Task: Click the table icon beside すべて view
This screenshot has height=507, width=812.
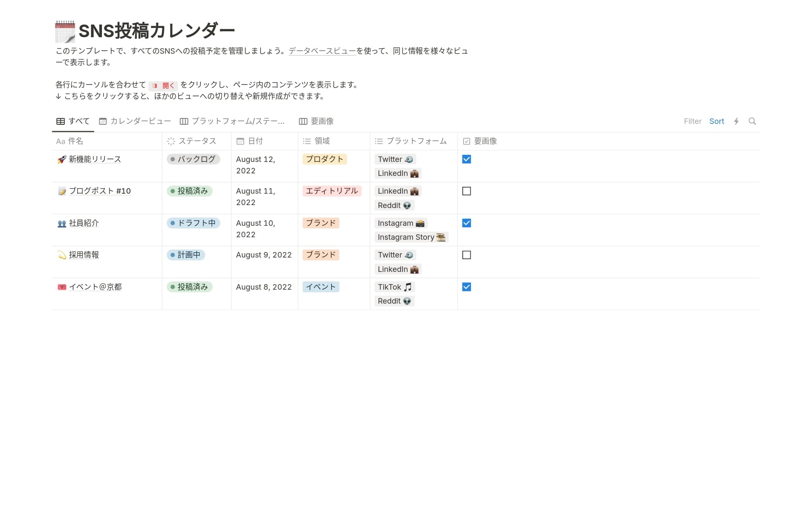Action: point(60,121)
